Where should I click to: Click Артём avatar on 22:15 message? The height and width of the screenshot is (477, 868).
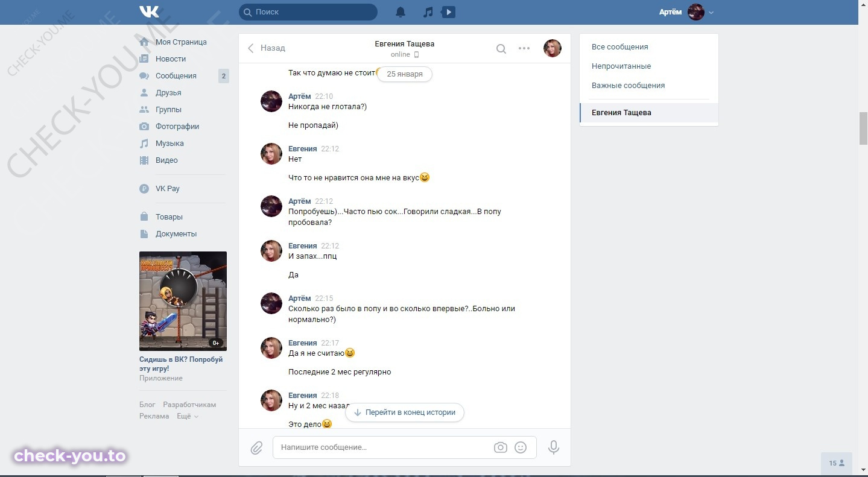(x=271, y=303)
